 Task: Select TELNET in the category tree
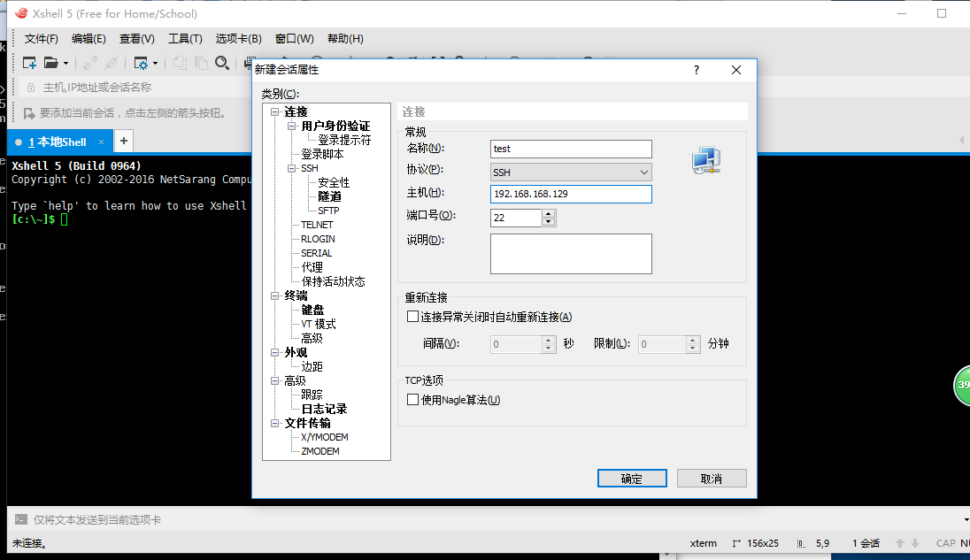pyautogui.click(x=317, y=225)
